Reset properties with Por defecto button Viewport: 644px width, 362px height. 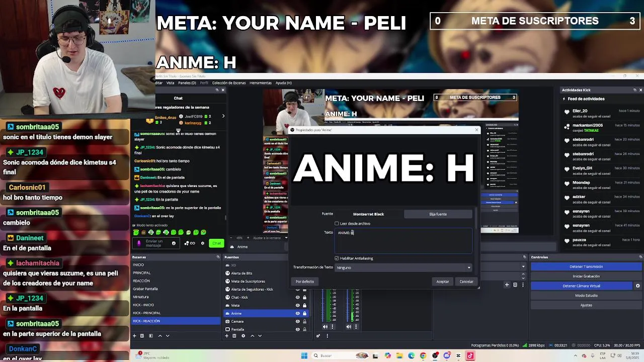[x=304, y=282]
